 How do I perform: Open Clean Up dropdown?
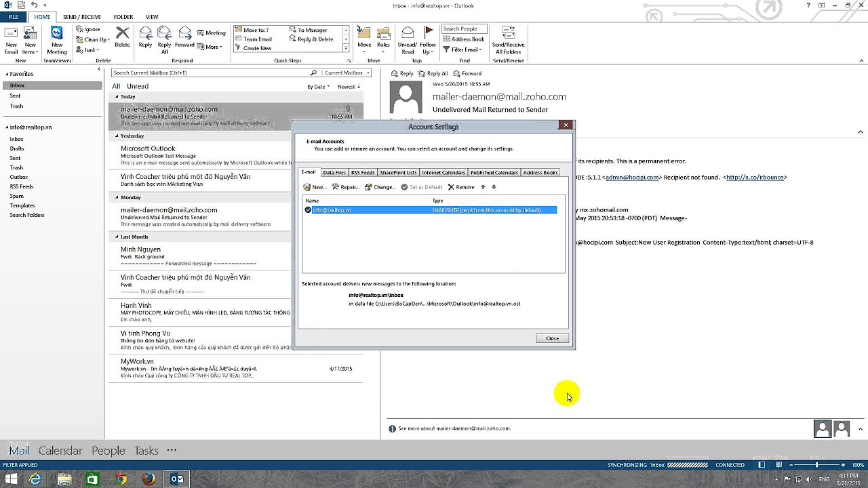tap(92, 39)
